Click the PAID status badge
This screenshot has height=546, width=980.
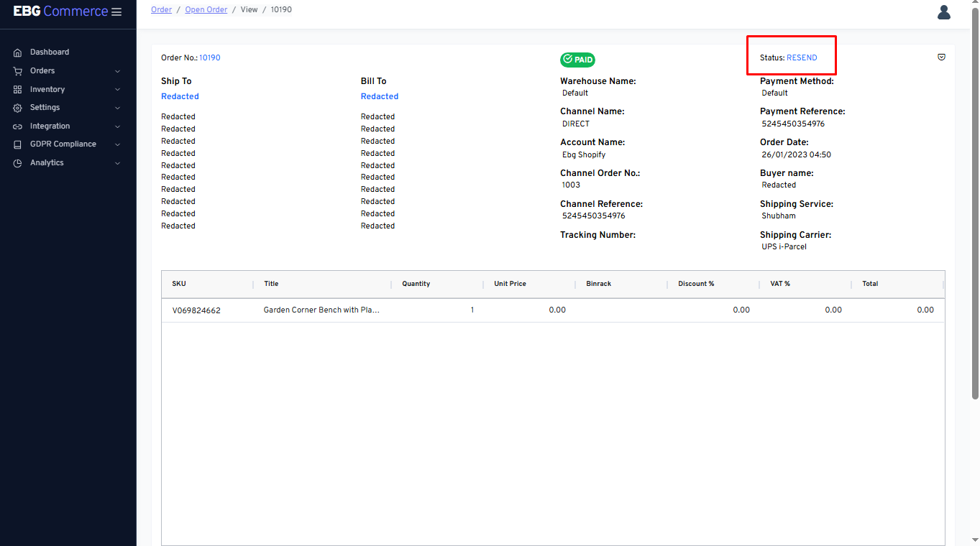coord(577,60)
